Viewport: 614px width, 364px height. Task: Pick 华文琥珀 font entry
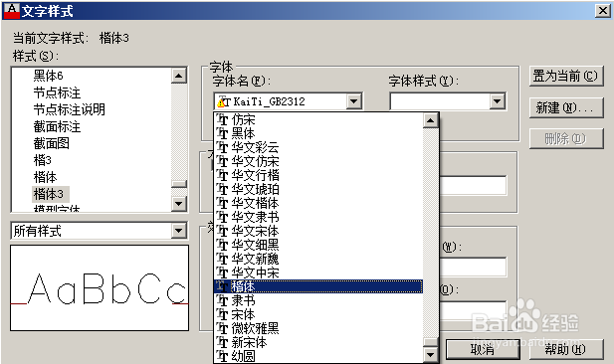318,189
